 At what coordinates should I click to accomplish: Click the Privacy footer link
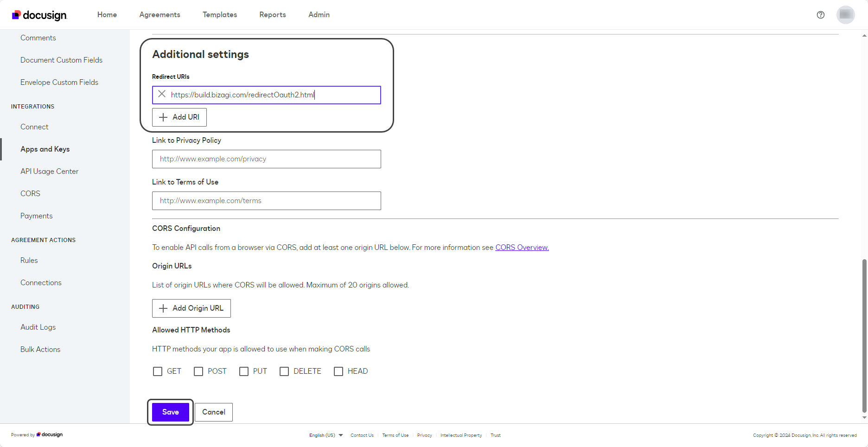pyautogui.click(x=425, y=435)
